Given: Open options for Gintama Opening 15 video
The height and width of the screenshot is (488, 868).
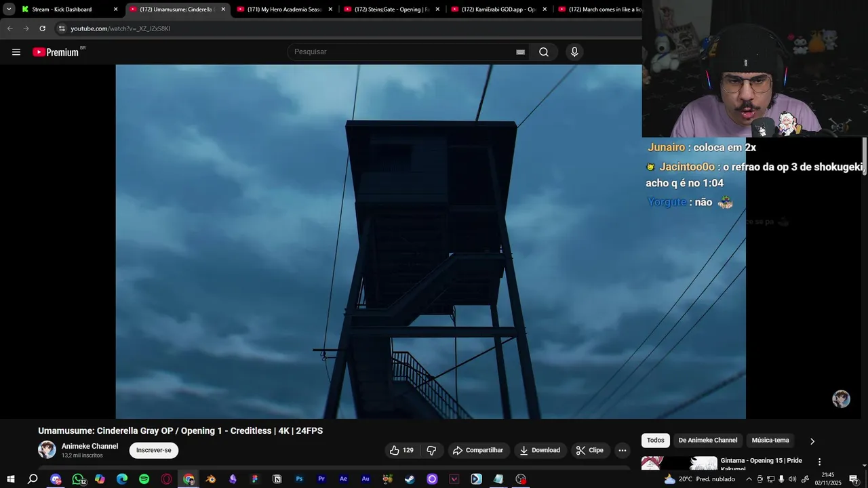Looking at the screenshot, I should point(819,462).
